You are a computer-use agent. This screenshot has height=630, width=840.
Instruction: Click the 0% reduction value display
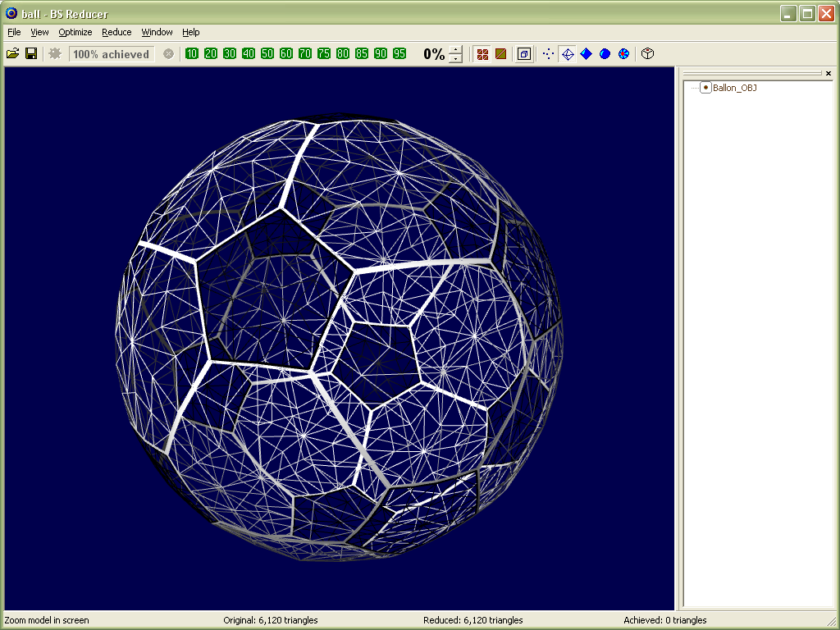coord(434,53)
